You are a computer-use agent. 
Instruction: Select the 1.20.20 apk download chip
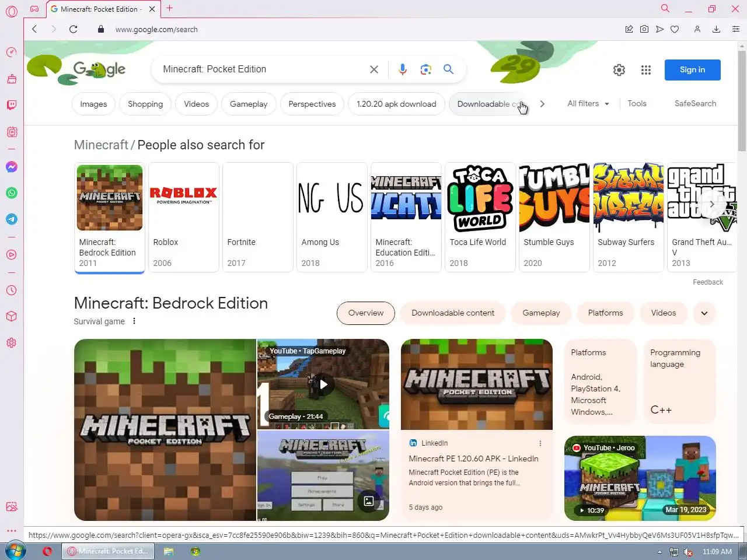[x=396, y=104]
